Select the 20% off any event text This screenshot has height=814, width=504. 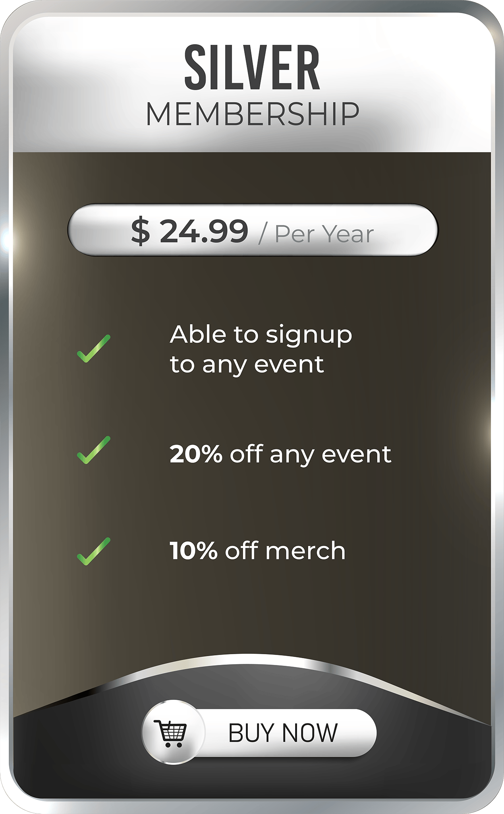pos(280,454)
